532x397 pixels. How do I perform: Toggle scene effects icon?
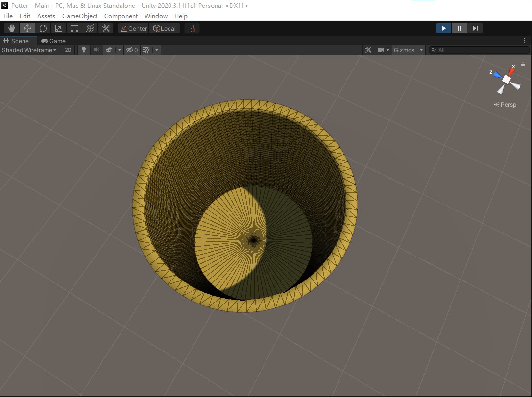point(109,50)
